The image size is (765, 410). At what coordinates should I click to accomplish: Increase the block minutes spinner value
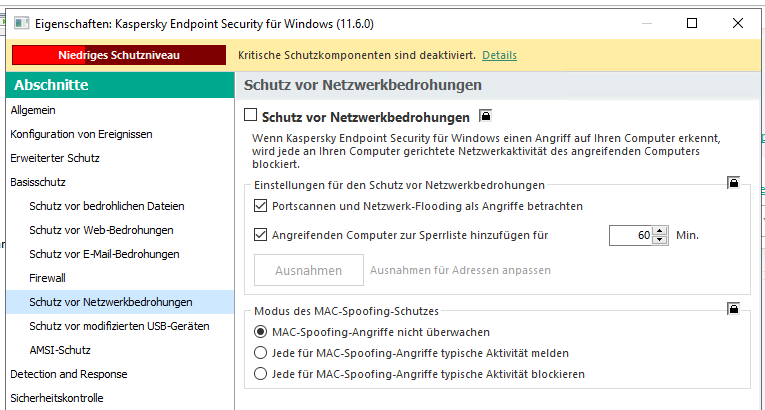tap(659, 231)
